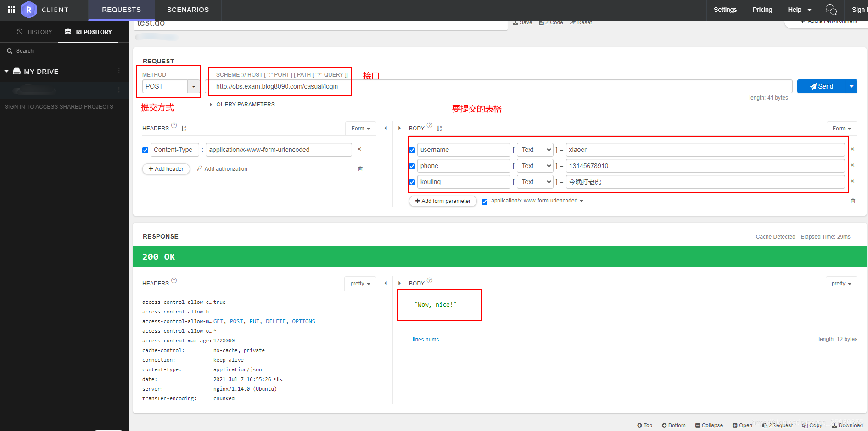Image resolution: width=868 pixels, height=431 pixels.
Task: Open the request BODY help icon
Action: coord(430,125)
